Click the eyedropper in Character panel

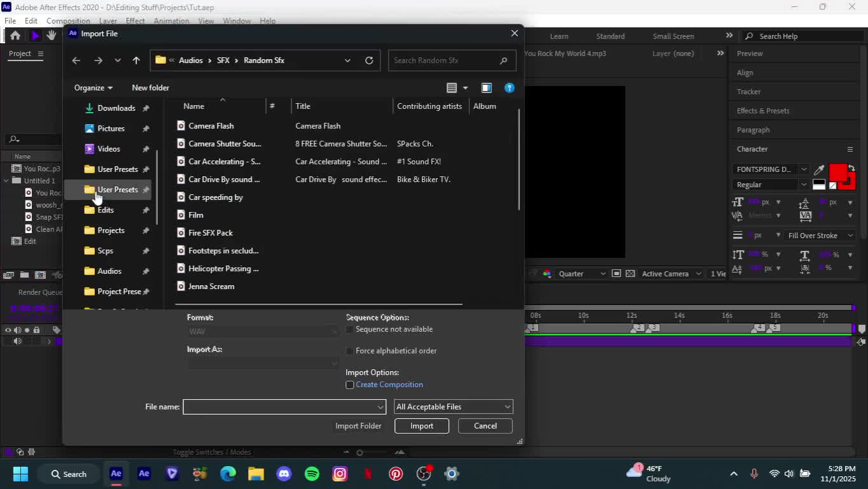point(819,169)
